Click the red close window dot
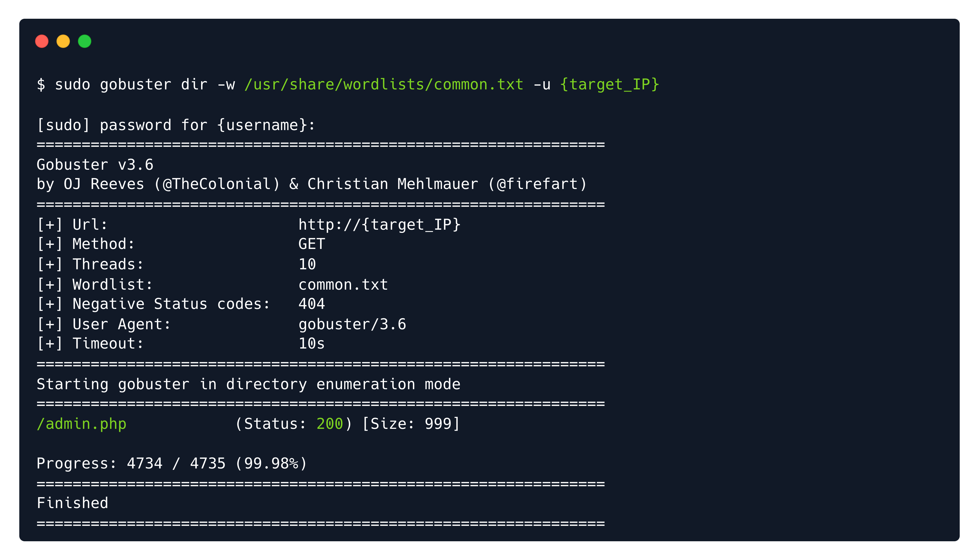Image resolution: width=979 pixels, height=560 pixels. [42, 41]
